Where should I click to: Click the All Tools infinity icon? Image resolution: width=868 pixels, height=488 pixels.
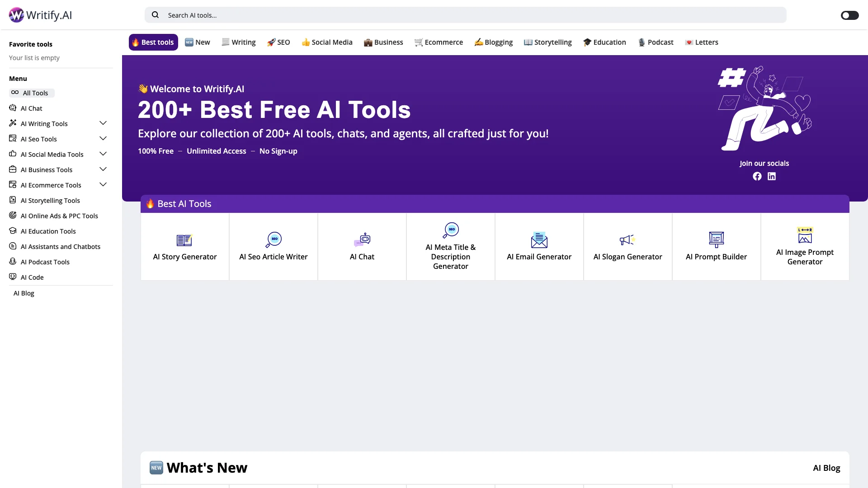click(x=15, y=92)
